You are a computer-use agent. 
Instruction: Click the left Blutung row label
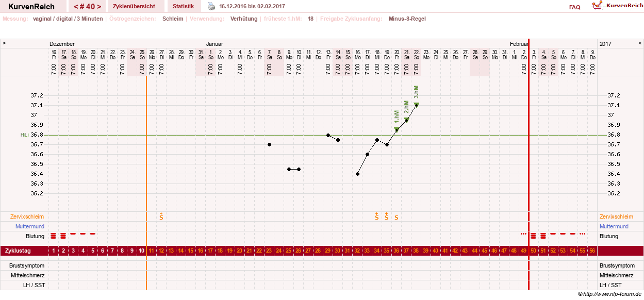click(35, 236)
